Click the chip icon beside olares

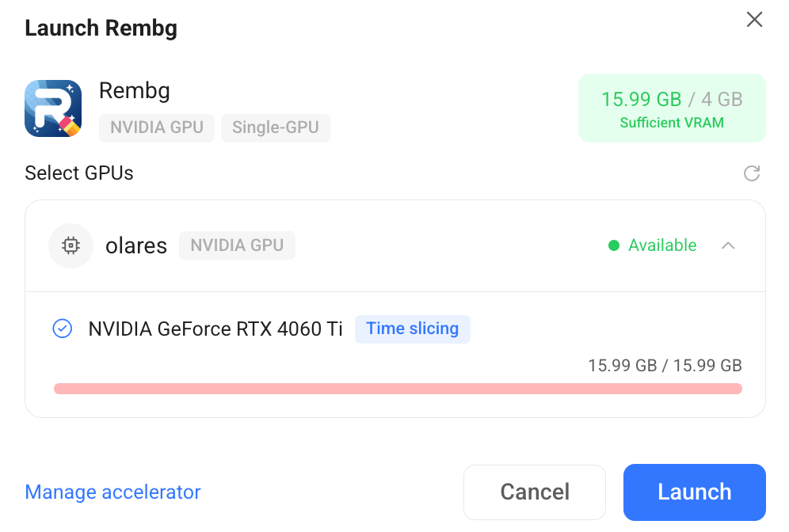[71, 245]
